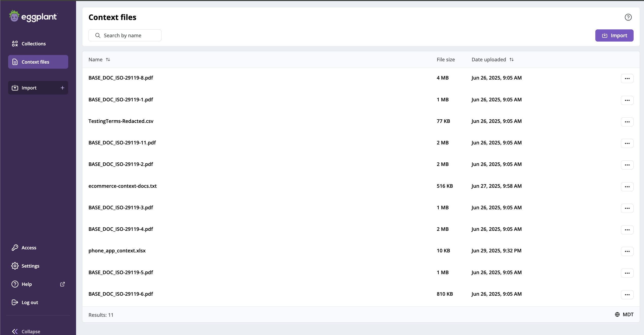Select Context files in the sidebar
644x335 pixels.
[x=38, y=62]
